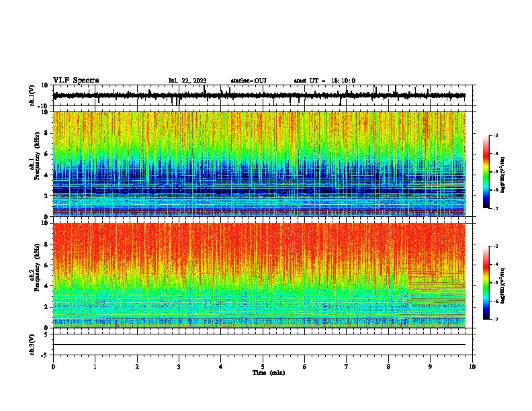532x411 pixels.
Task: Click the "-7" label on ch.1 color bar
Action: coord(495,208)
